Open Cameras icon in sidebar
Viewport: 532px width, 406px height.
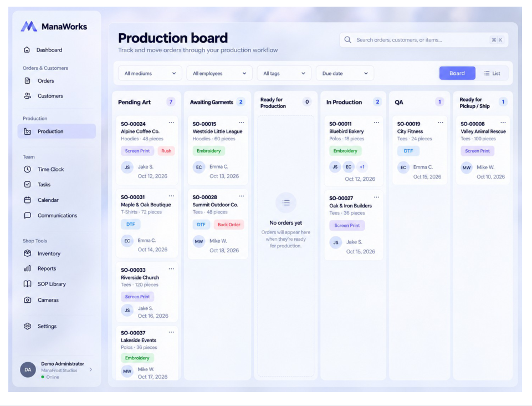coord(28,300)
